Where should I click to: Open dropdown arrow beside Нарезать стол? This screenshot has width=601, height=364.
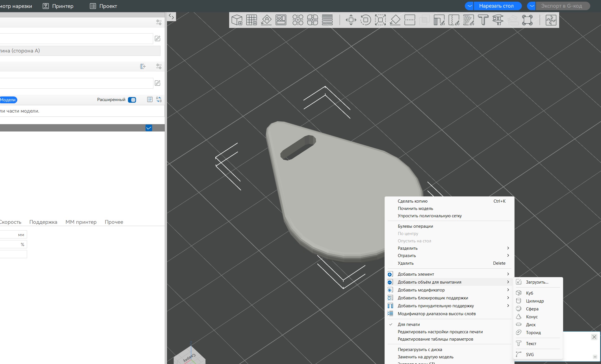click(470, 6)
